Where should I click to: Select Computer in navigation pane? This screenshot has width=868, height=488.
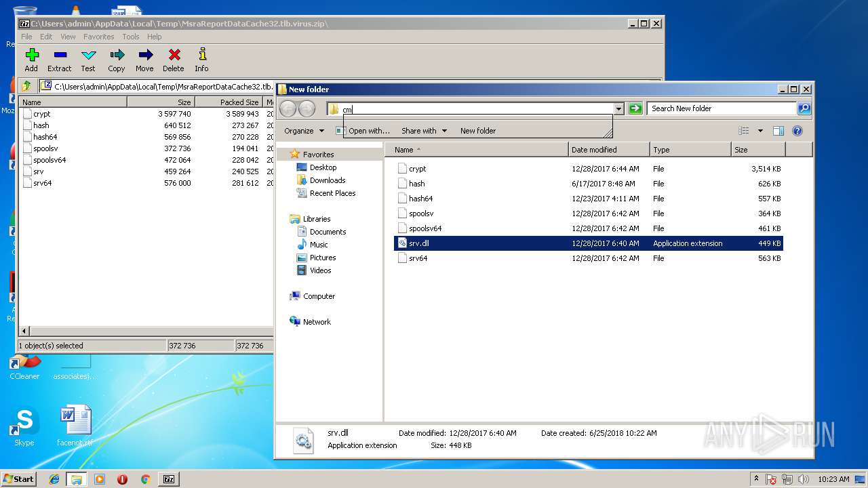[319, 296]
